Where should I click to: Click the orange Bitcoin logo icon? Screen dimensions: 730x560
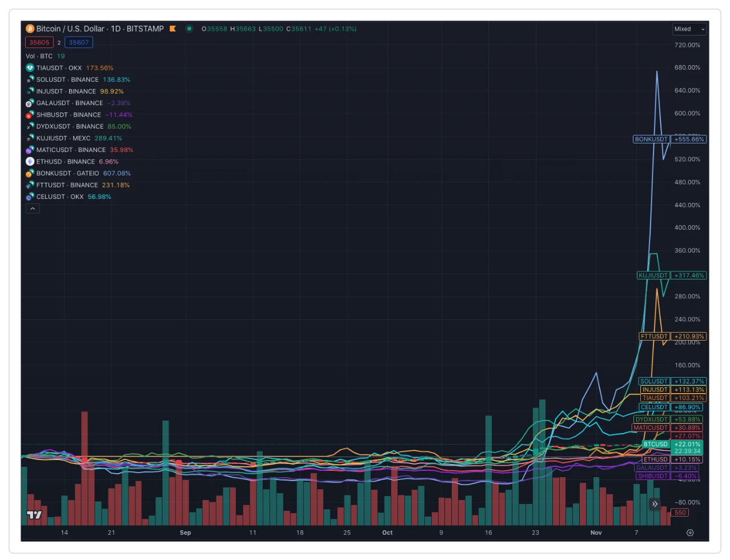pos(30,29)
